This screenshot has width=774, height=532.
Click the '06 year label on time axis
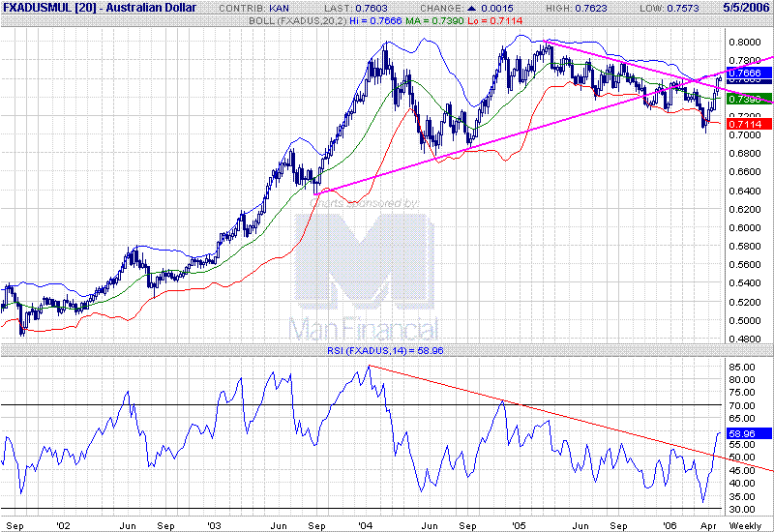tap(670, 525)
